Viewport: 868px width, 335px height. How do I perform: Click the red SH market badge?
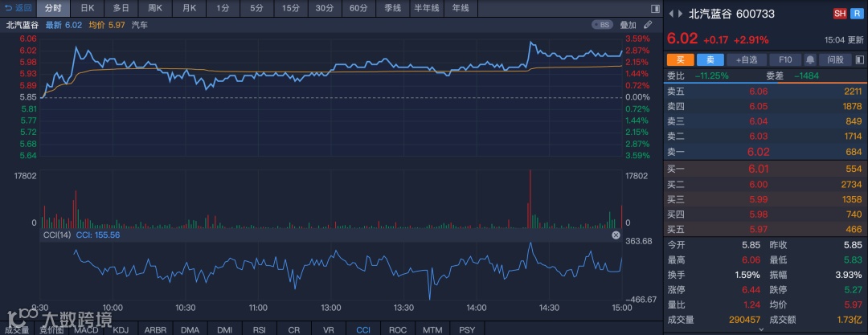click(840, 14)
